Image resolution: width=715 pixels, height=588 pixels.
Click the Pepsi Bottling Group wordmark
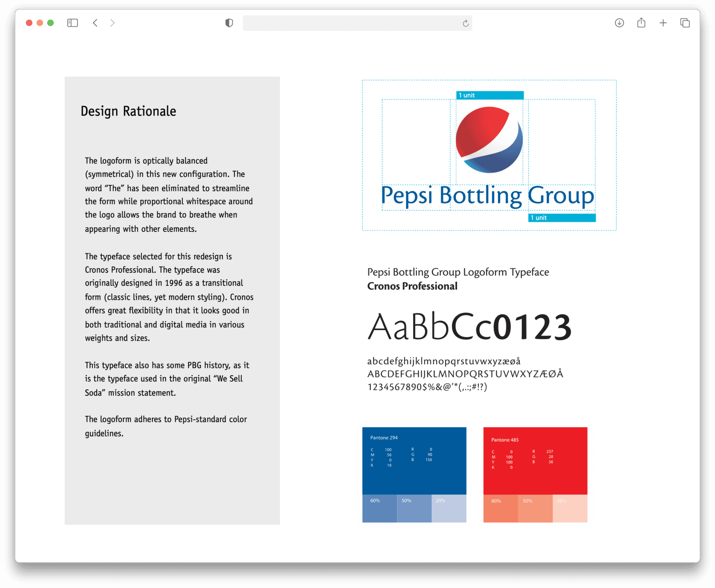click(x=488, y=196)
